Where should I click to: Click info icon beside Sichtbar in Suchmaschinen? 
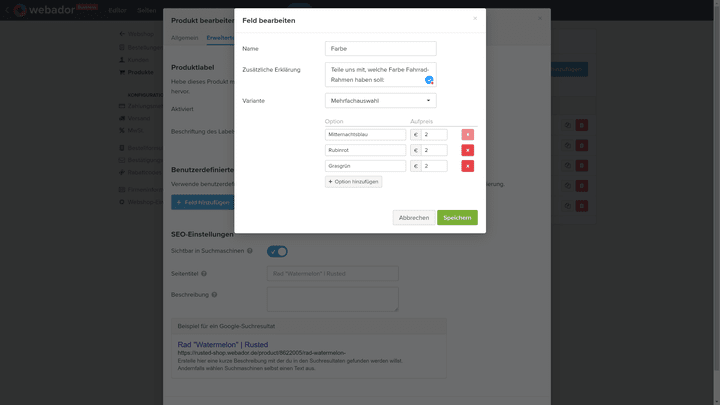(x=250, y=251)
